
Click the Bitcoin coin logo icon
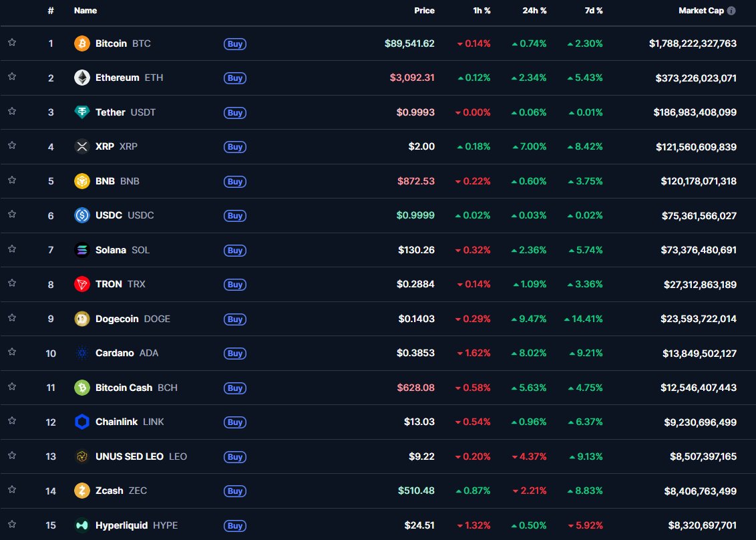tap(82, 43)
